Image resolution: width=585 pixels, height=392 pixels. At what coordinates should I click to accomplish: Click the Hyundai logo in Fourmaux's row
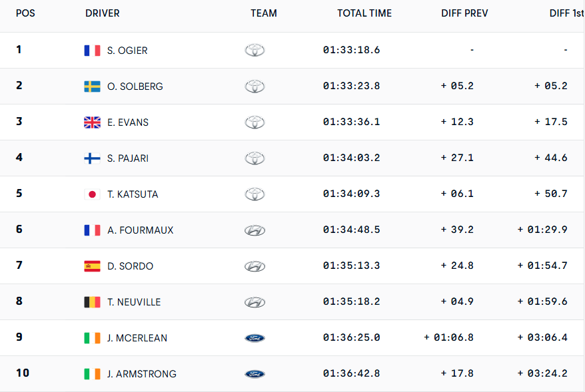pos(255,230)
